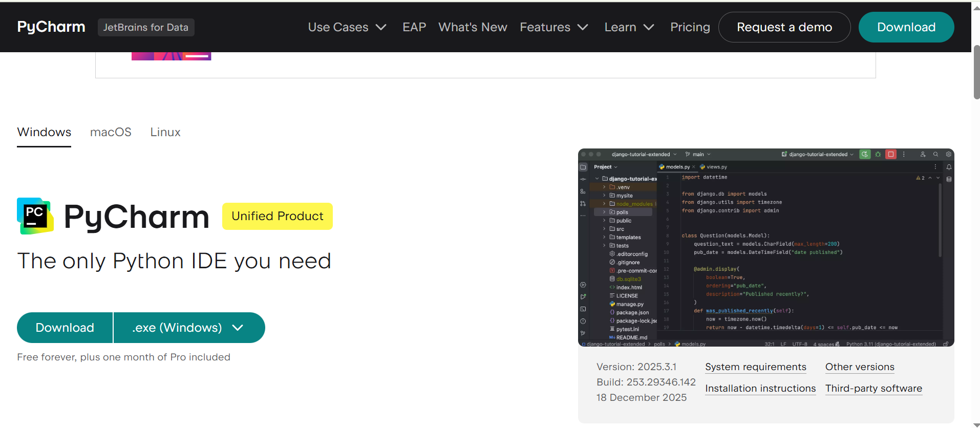Screen dimensions: 980x428
Task: Expand the Use Cases menu
Action: tap(347, 27)
